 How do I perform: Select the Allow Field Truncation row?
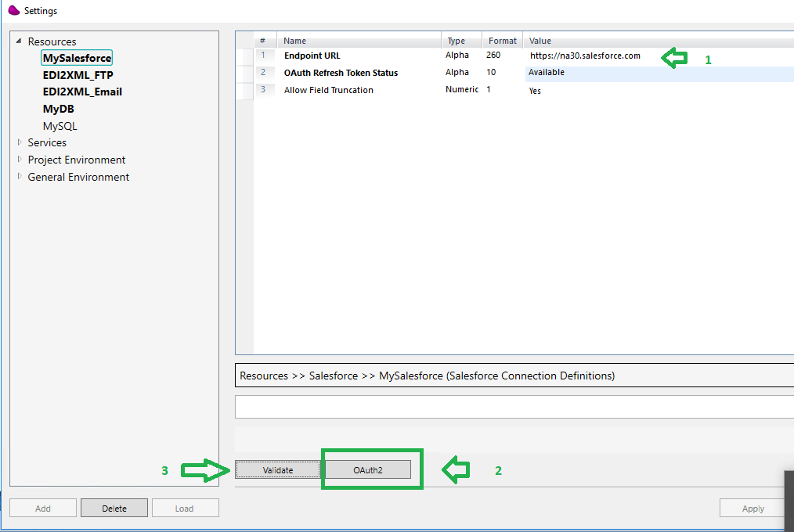329,90
